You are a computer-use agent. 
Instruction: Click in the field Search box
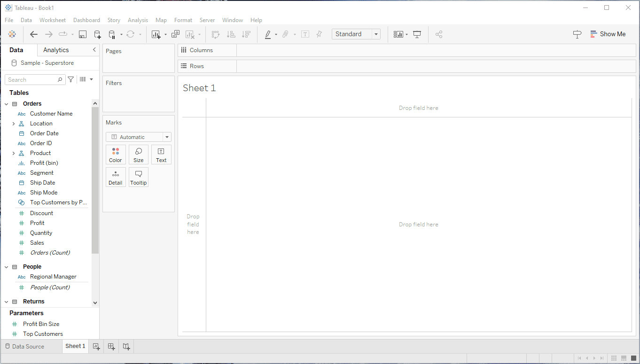(x=32, y=80)
